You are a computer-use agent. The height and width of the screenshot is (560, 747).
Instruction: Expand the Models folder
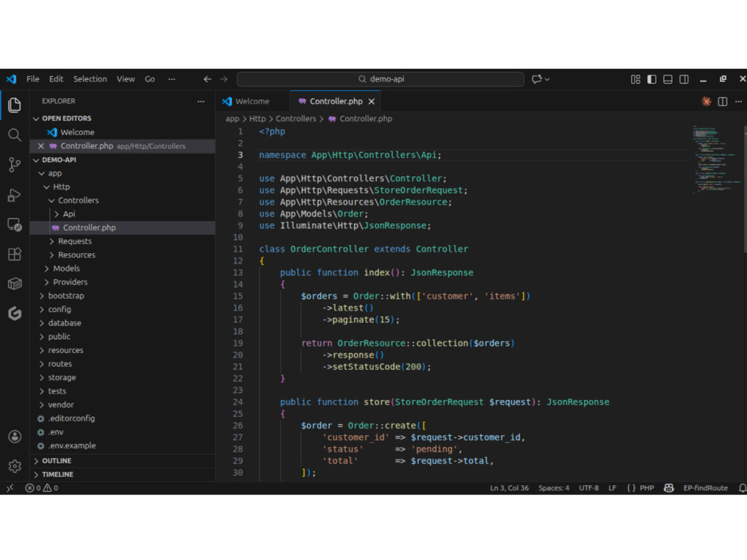(66, 269)
